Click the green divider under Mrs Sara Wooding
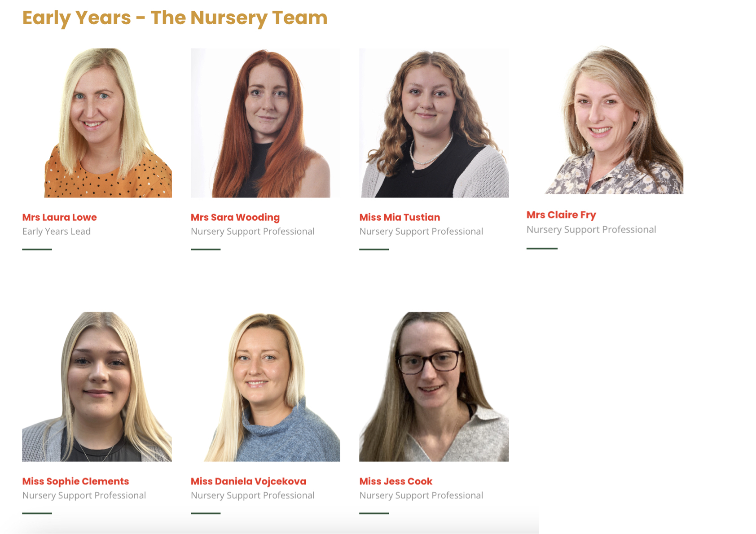756x534 pixels. [x=206, y=249]
